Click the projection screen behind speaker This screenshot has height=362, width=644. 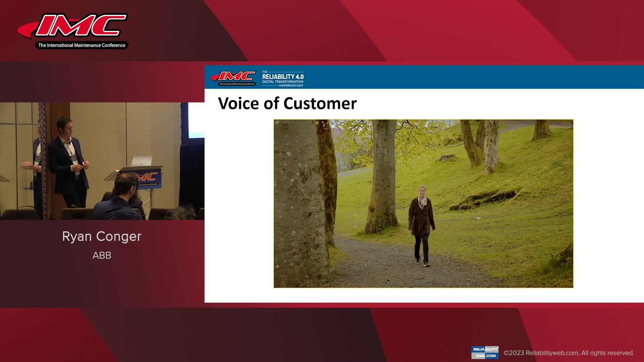196,121
